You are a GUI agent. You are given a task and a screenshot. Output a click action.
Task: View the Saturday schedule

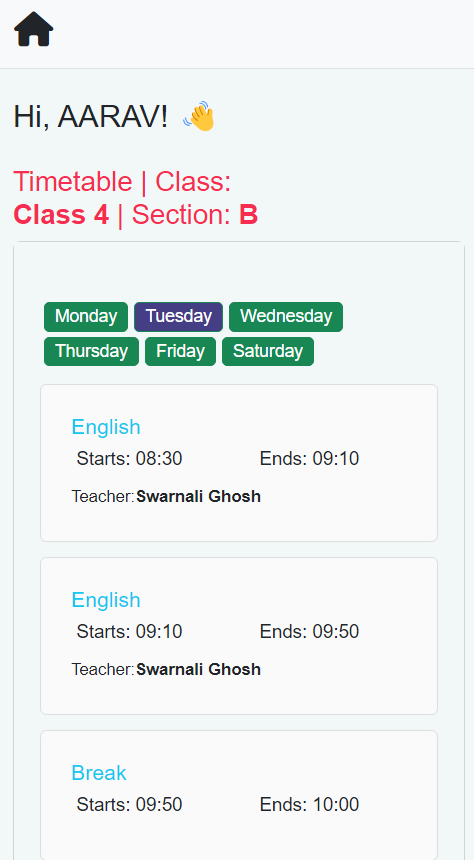coord(268,351)
